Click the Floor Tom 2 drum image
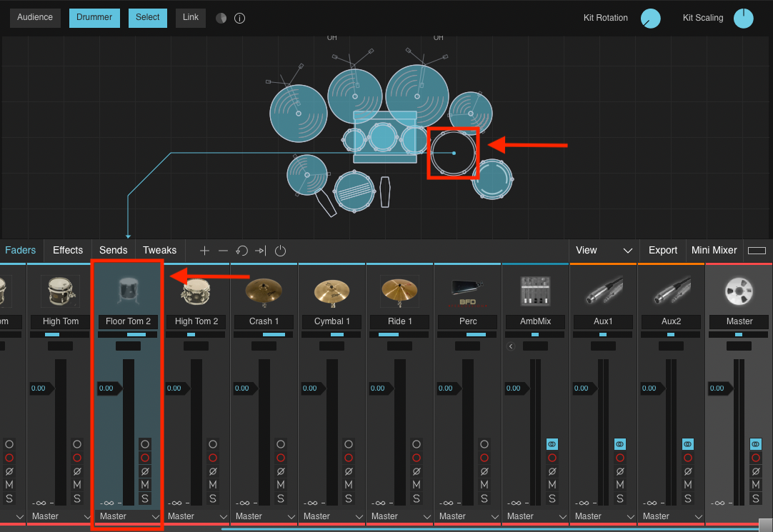Viewport: 773px width, 532px height. [128, 291]
